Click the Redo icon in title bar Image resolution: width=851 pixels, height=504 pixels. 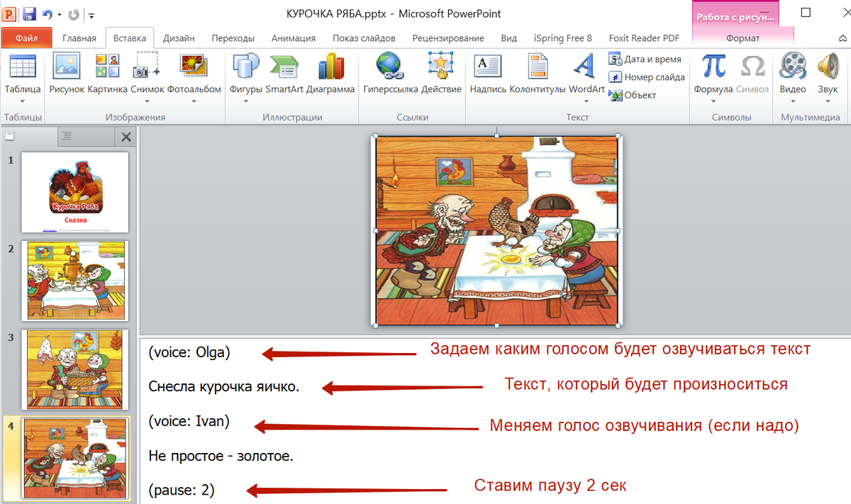point(74,14)
